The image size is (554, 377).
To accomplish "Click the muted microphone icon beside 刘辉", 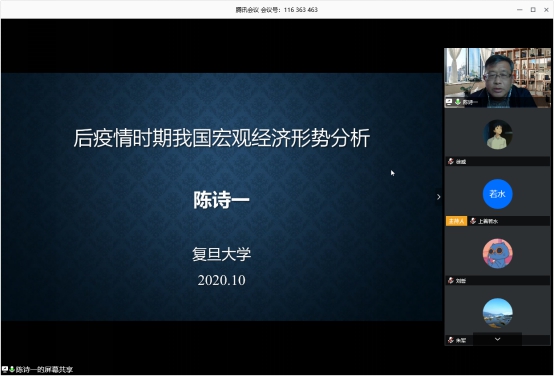I will click(451, 281).
